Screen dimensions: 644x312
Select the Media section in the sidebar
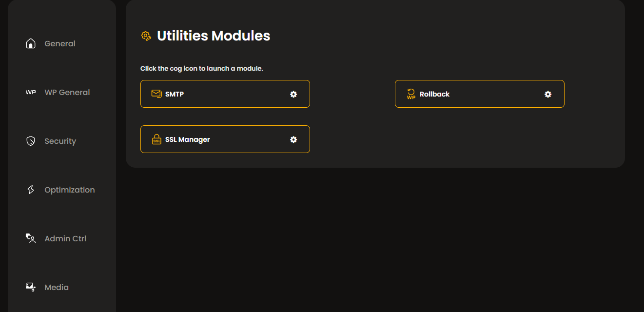[57, 287]
